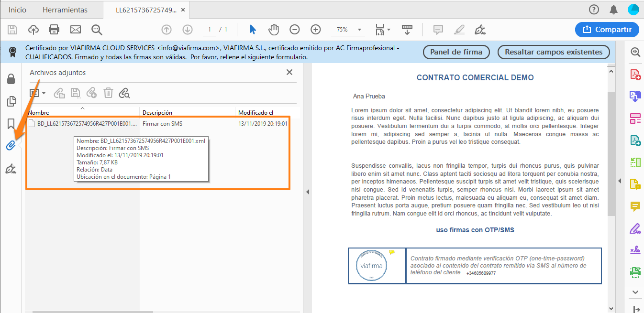Viewport: 644px width, 313px height.
Task: Show more tools chevron
Action: click(635, 292)
